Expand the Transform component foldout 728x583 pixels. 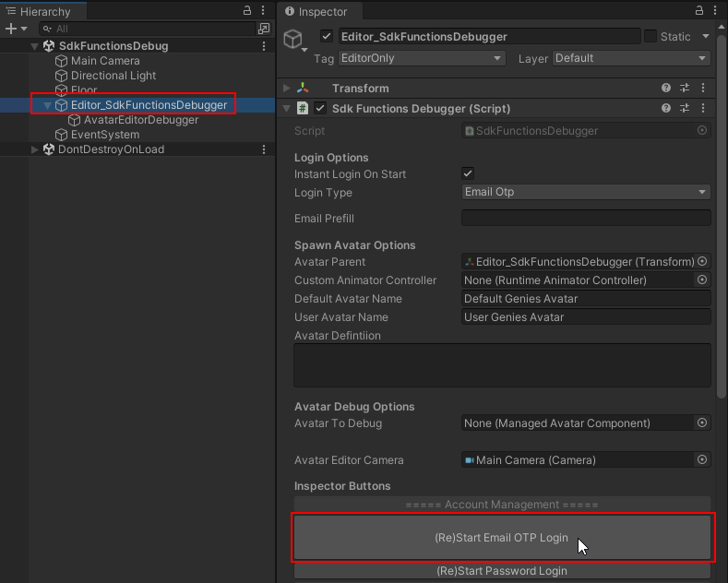(287, 89)
